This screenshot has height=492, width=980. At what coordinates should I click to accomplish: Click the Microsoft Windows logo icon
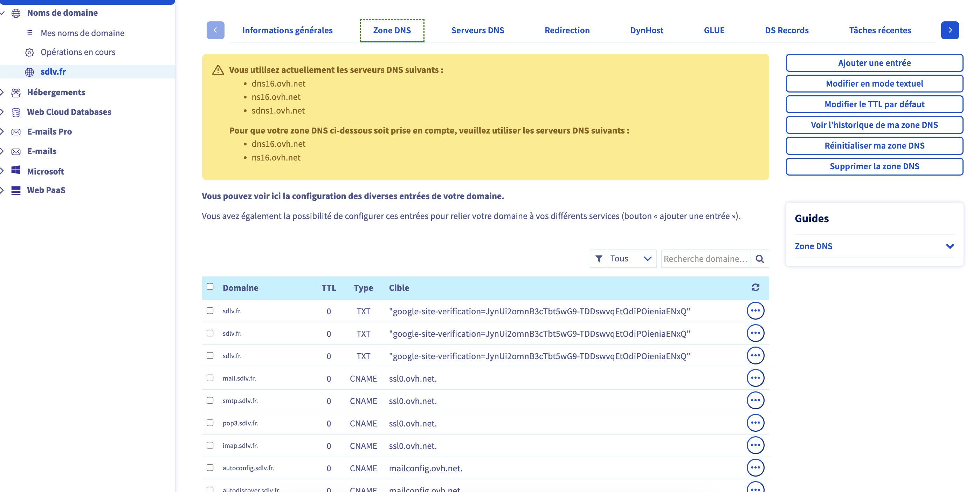coord(16,170)
